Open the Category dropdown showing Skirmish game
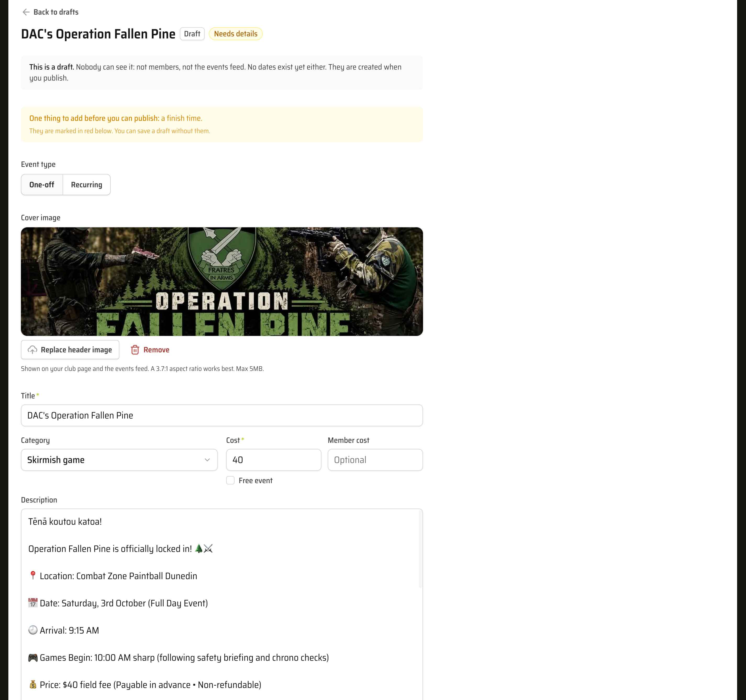The height and width of the screenshot is (700, 746). click(119, 460)
